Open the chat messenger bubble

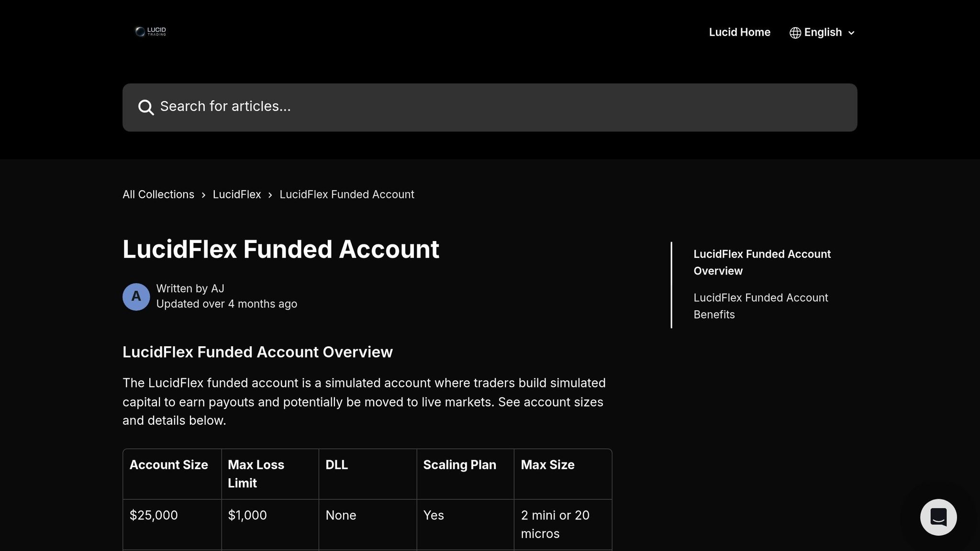(938, 517)
